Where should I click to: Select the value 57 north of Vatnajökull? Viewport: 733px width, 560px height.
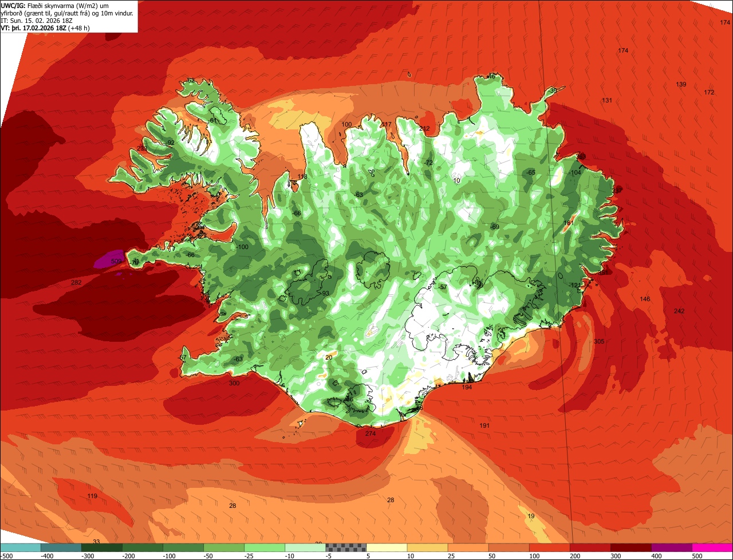(x=443, y=287)
